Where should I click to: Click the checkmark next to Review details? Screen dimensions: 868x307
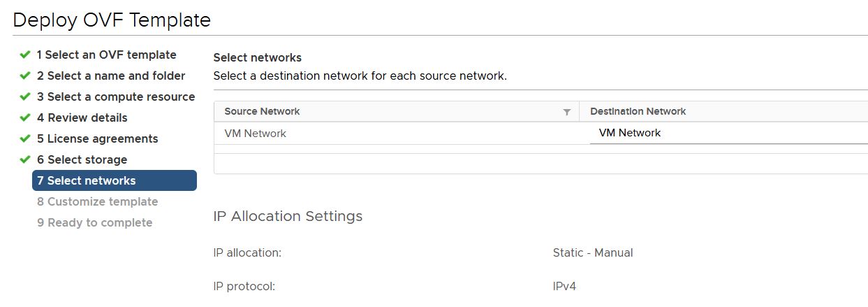25,117
